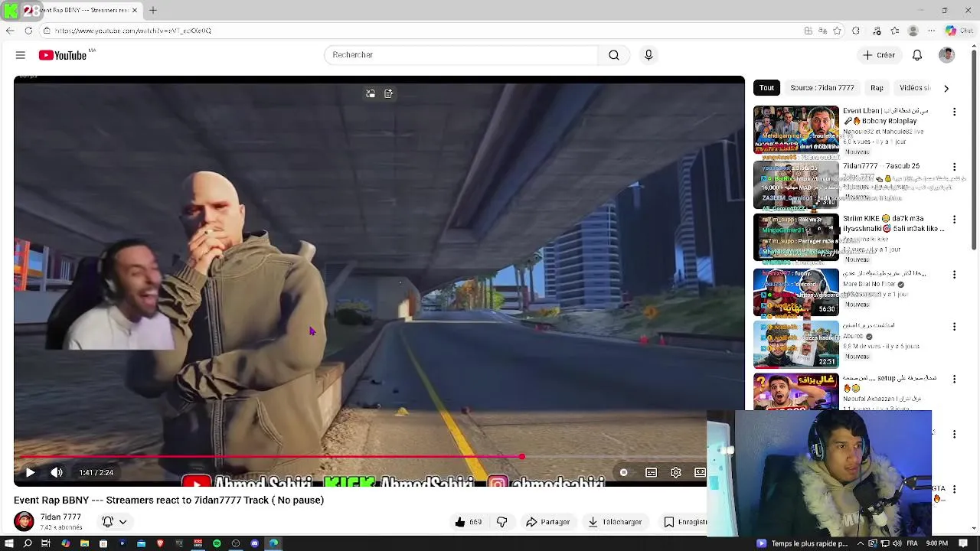The width and height of the screenshot is (980, 551).
Task: Click the red playhead on the progress bar
Action: pyautogui.click(x=521, y=457)
